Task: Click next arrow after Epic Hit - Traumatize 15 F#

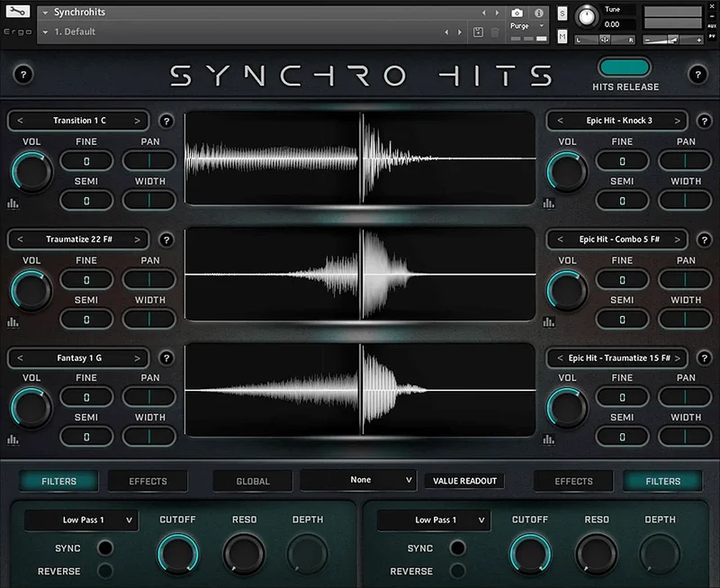Action: 678,357
